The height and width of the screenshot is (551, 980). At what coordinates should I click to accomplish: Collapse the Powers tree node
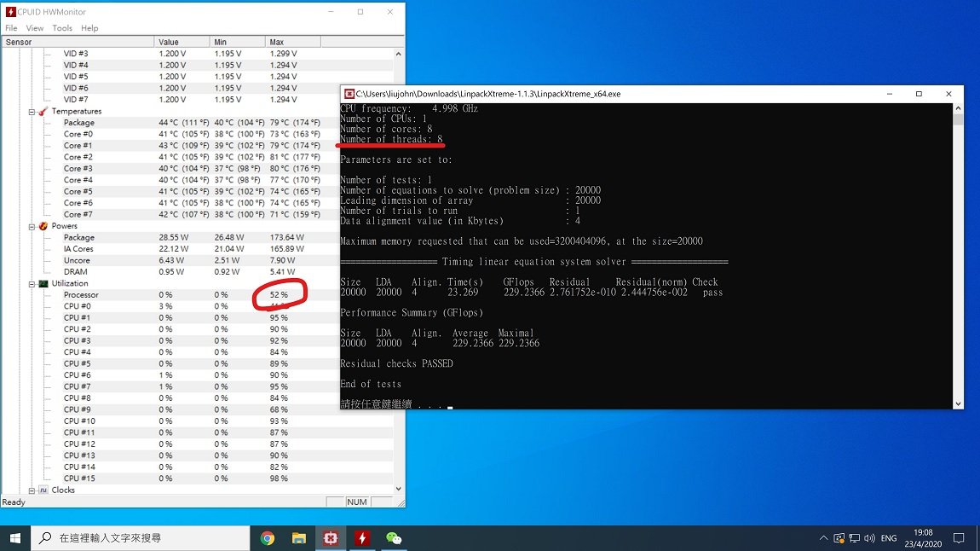(x=32, y=226)
